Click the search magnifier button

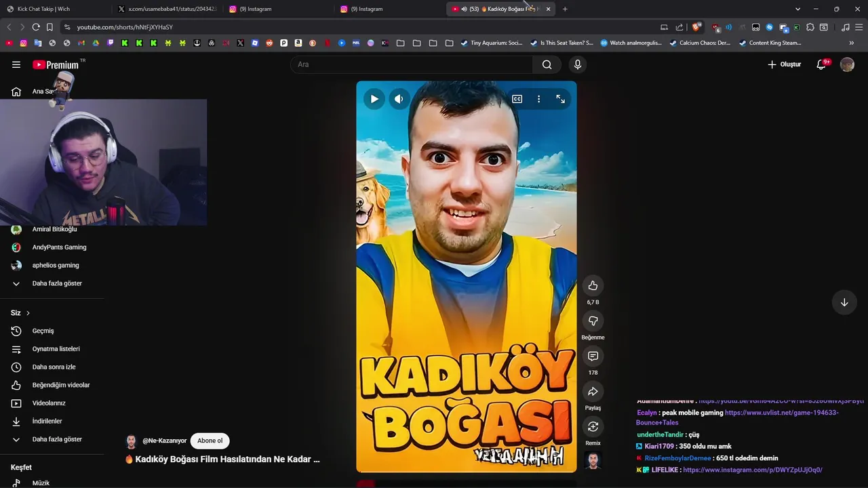[547, 64]
